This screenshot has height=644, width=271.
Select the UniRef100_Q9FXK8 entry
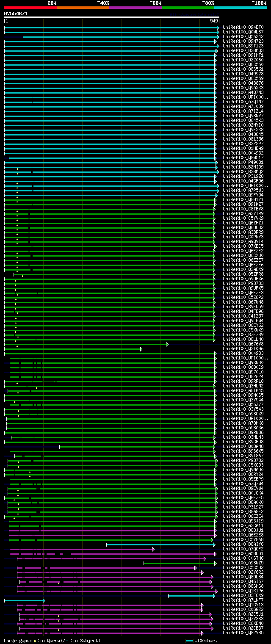coord(243,130)
